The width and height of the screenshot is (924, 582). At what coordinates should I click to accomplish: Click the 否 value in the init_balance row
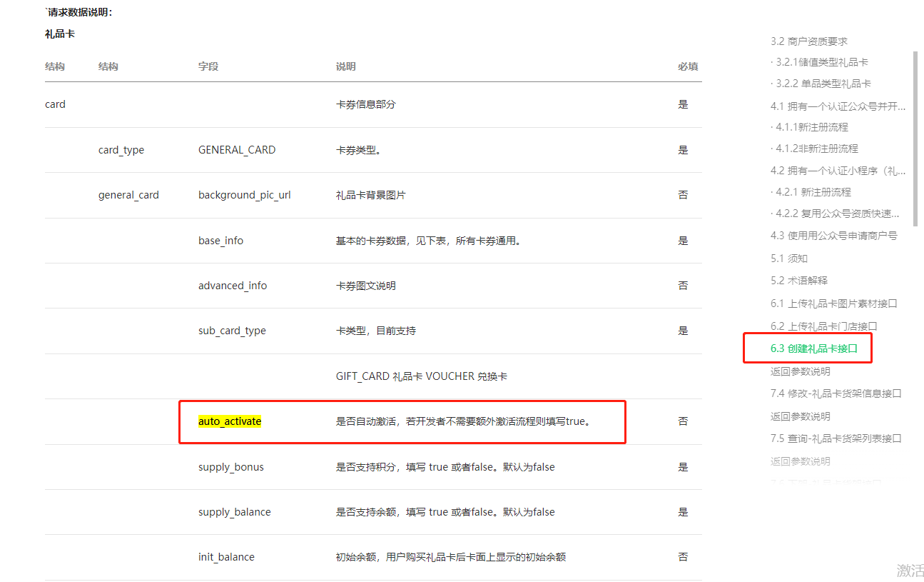click(683, 557)
